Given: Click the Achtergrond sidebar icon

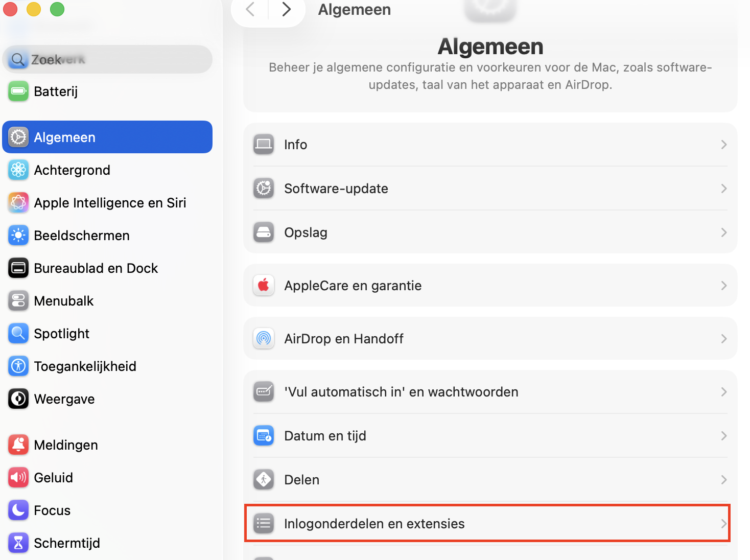Looking at the screenshot, I should (x=18, y=170).
